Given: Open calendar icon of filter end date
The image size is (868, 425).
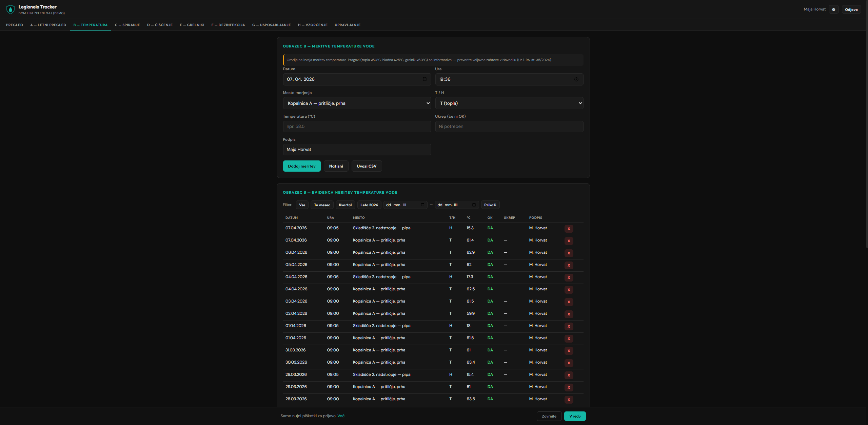Looking at the screenshot, I should pyautogui.click(x=474, y=205).
